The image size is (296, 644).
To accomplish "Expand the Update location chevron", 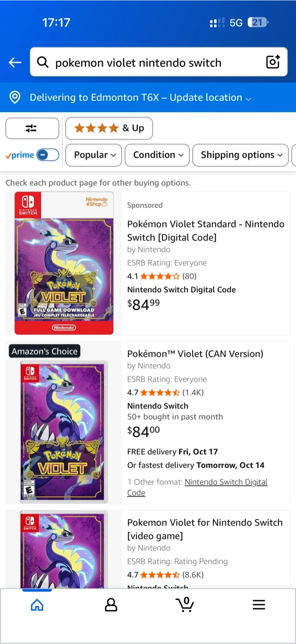I will click(249, 98).
